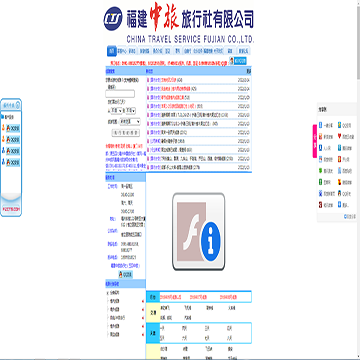Click the QQ chat button beside red notice
Image resolution: width=360 pixels, height=360 pixels.
pos(238,61)
